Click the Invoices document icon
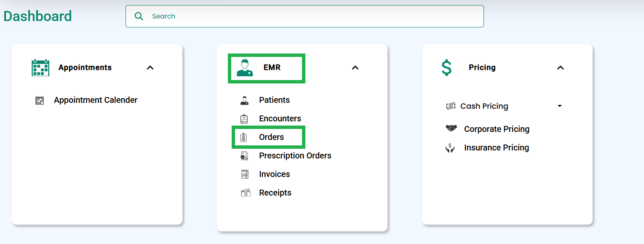 (x=245, y=174)
